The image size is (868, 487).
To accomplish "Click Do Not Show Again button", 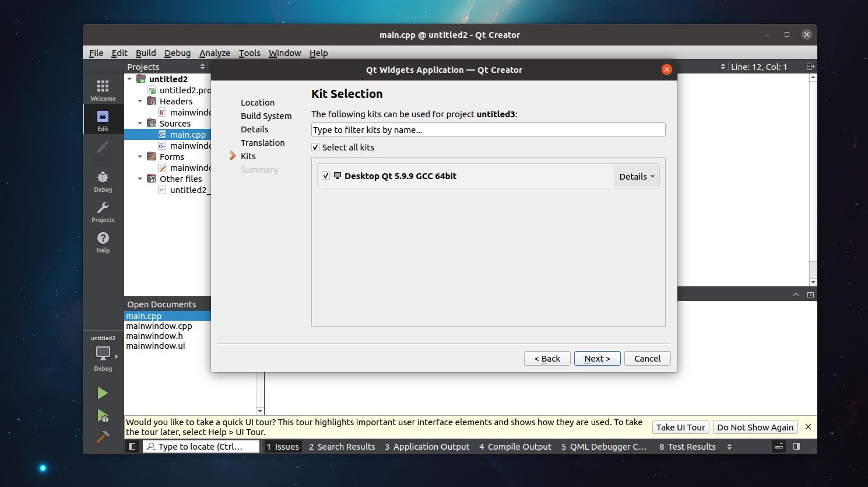I will pos(755,427).
